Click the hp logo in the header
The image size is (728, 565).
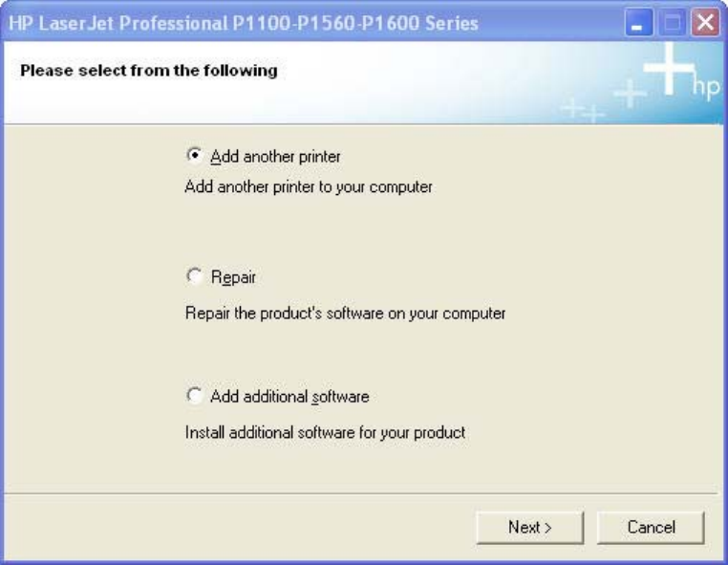[706, 90]
